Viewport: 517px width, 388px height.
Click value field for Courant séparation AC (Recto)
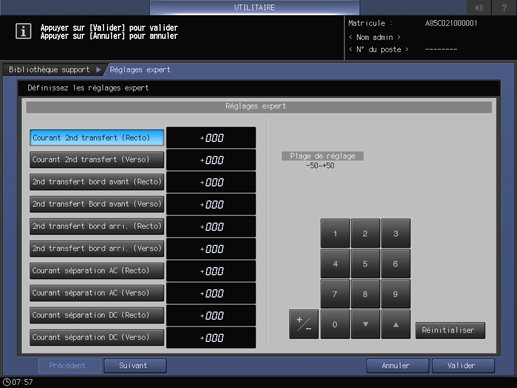tap(211, 271)
